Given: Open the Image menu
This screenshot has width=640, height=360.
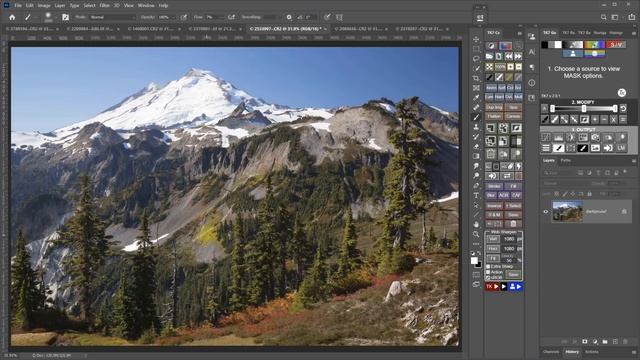Looking at the screenshot, I should [44, 6].
